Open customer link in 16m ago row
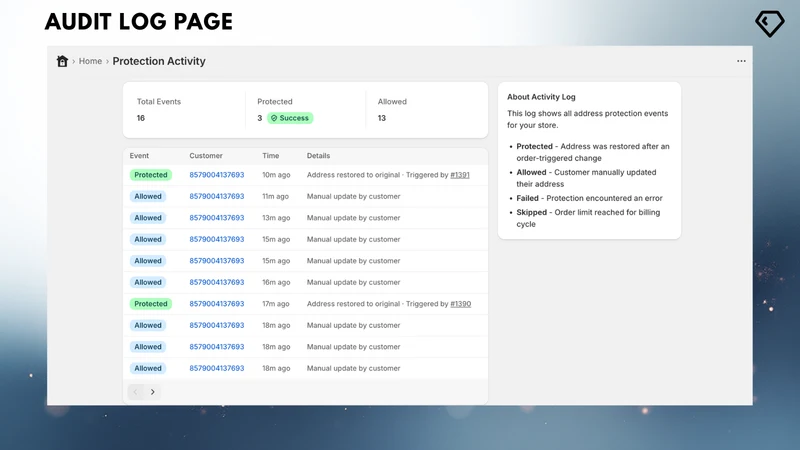The height and width of the screenshot is (450, 800). pyautogui.click(x=217, y=282)
